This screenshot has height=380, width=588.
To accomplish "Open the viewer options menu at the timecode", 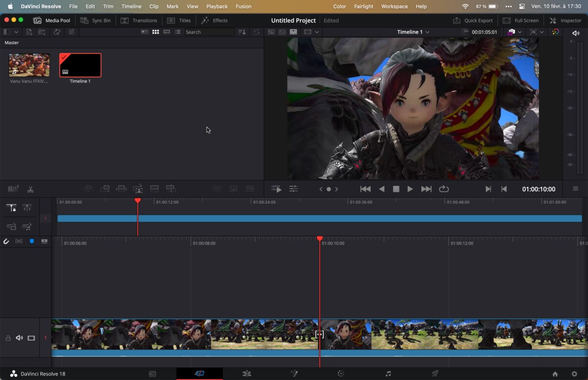I will pyautogui.click(x=575, y=189).
